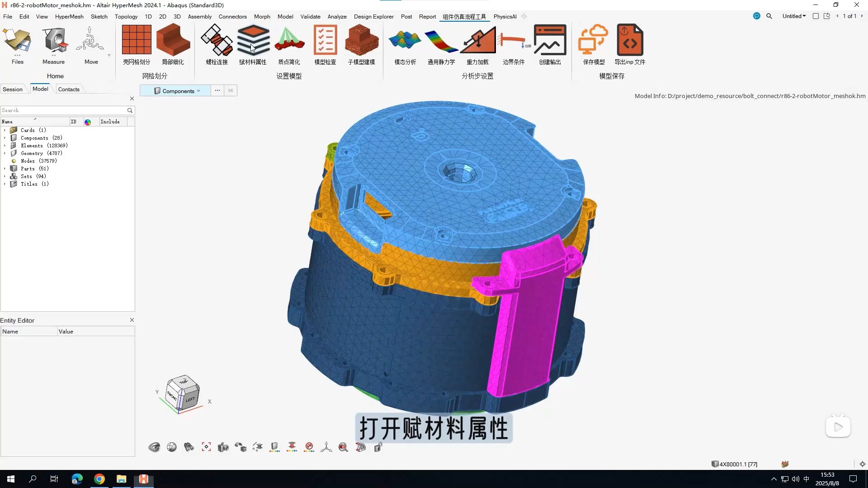
Task: Toggle entity visibility with the eye icon
Action: coord(154,447)
